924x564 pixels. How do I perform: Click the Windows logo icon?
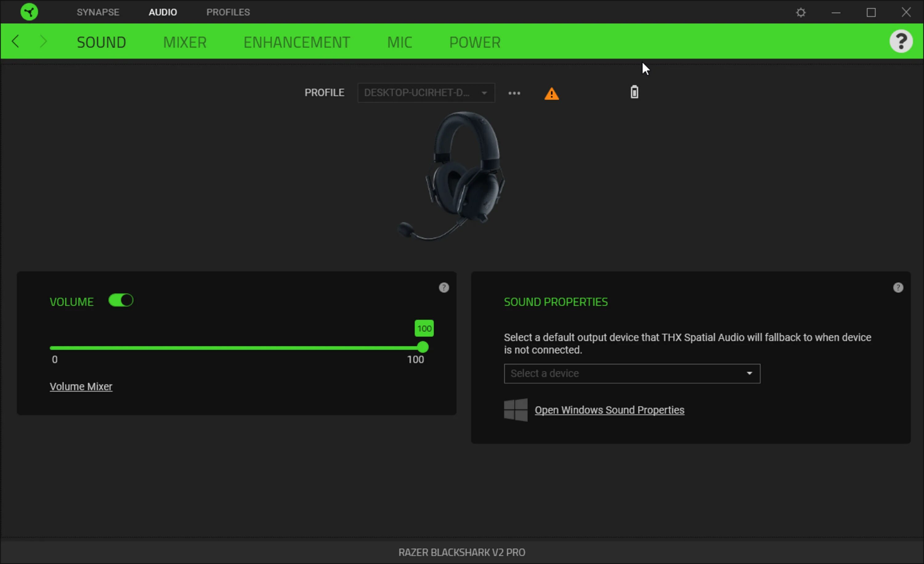click(x=516, y=410)
